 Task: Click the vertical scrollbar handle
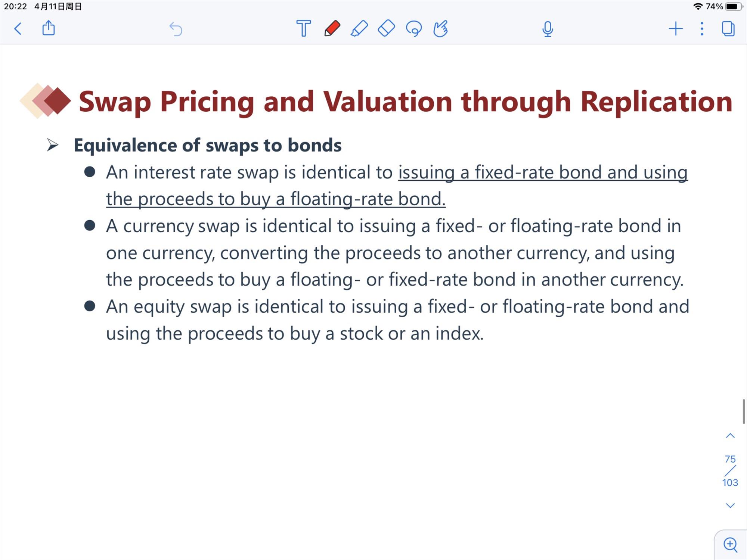click(x=744, y=411)
